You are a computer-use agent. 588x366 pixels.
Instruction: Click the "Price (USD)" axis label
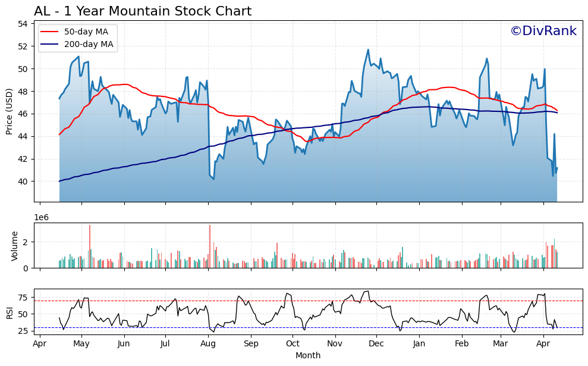click(x=10, y=111)
